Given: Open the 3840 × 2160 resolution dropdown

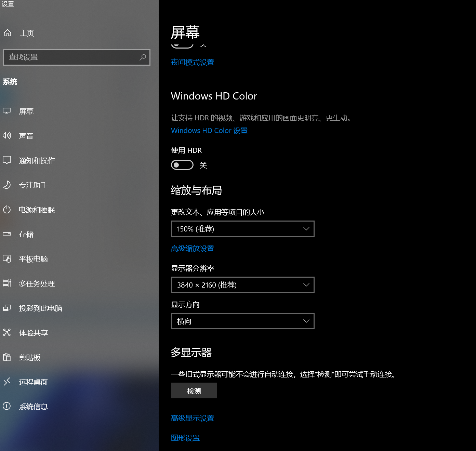Looking at the screenshot, I should (242, 285).
